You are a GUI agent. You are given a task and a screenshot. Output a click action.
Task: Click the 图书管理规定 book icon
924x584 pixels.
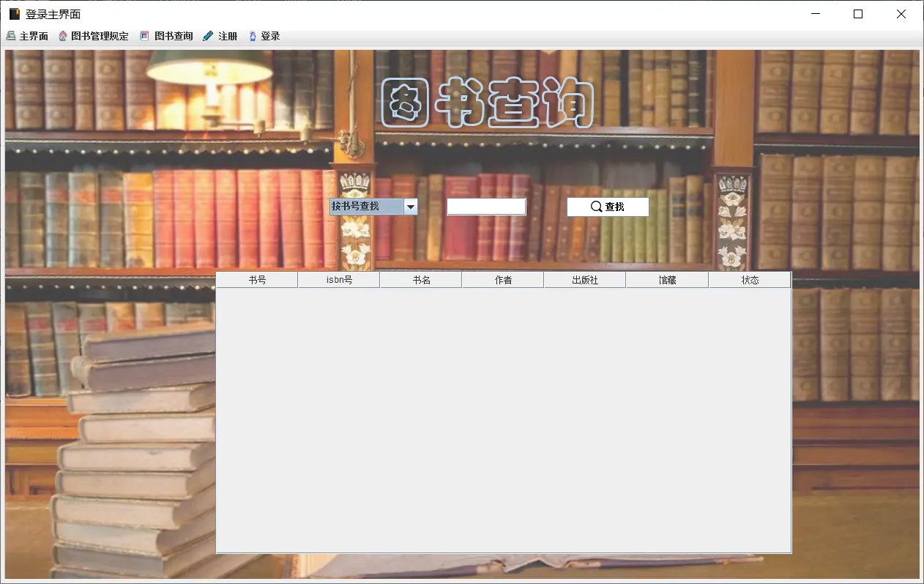coord(63,34)
